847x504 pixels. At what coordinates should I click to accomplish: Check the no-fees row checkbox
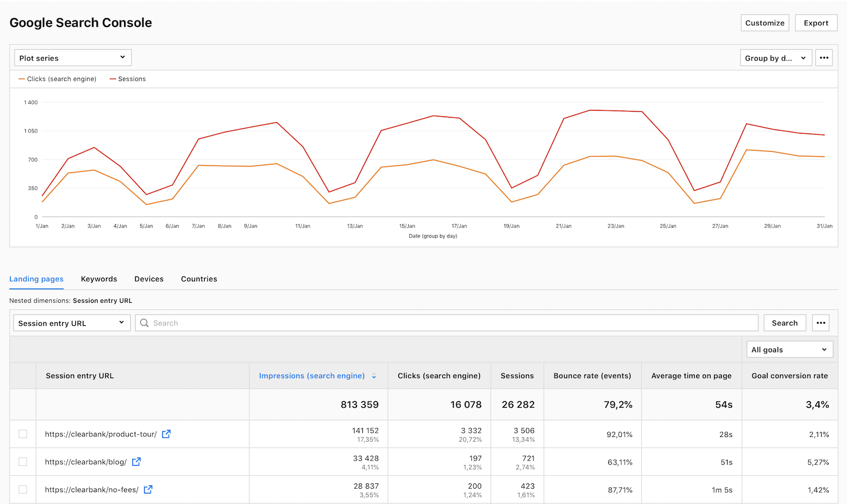pyautogui.click(x=23, y=489)
